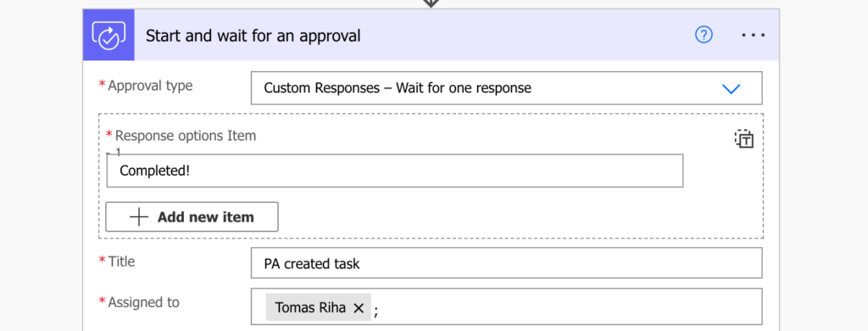This screenshot has width=868, height=331.
Task: Click the plus icon for new item
Action: (139, 216)
